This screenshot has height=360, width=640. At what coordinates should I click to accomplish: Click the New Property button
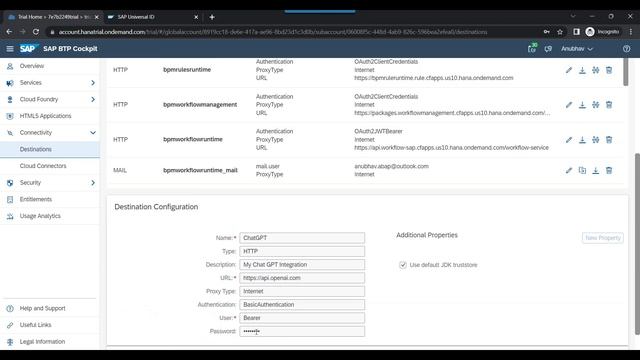pyautogui.click(x=602, y=238)
